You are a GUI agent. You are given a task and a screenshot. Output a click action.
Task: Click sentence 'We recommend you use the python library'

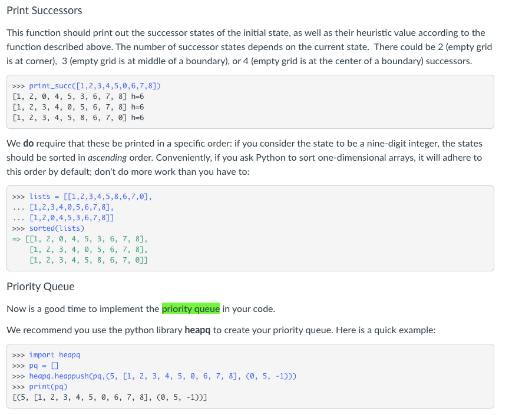click(x=221, y=330)
